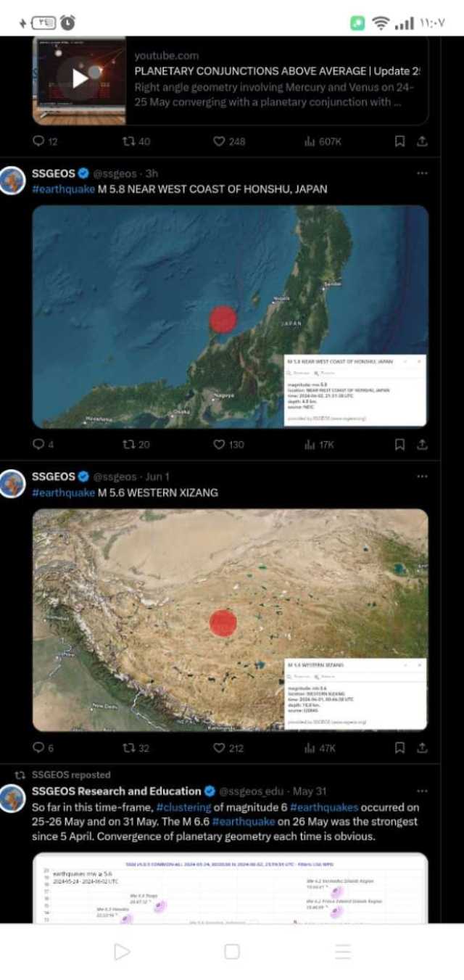Screen dimensions: 464x980
Task: Open more options for SSGEOS Research post
Action: pos(422,791)
